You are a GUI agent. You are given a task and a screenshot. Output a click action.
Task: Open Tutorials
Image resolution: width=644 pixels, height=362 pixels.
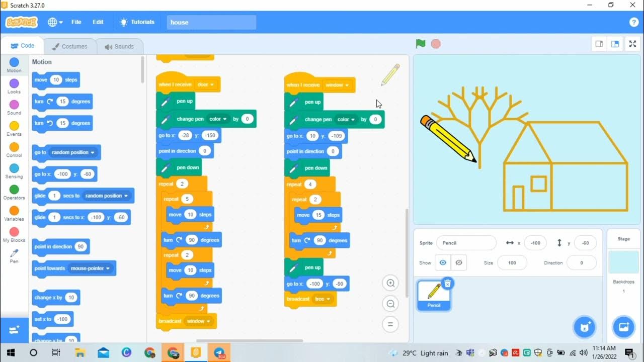click(x=137, y=22)
